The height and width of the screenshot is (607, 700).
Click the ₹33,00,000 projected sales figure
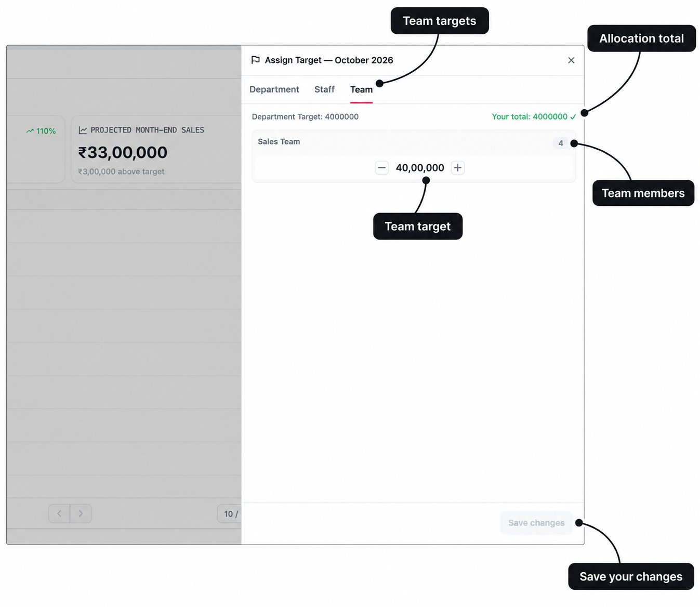(x=123, y=152)
